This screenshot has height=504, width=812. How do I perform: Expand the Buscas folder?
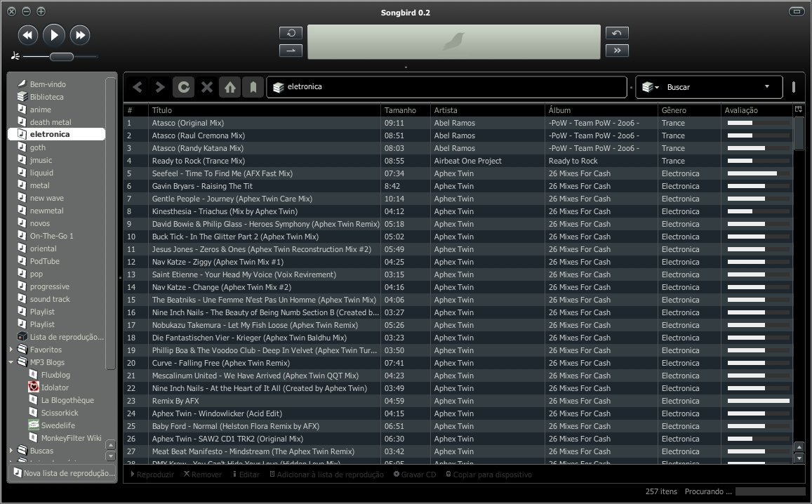click(11, 451)
